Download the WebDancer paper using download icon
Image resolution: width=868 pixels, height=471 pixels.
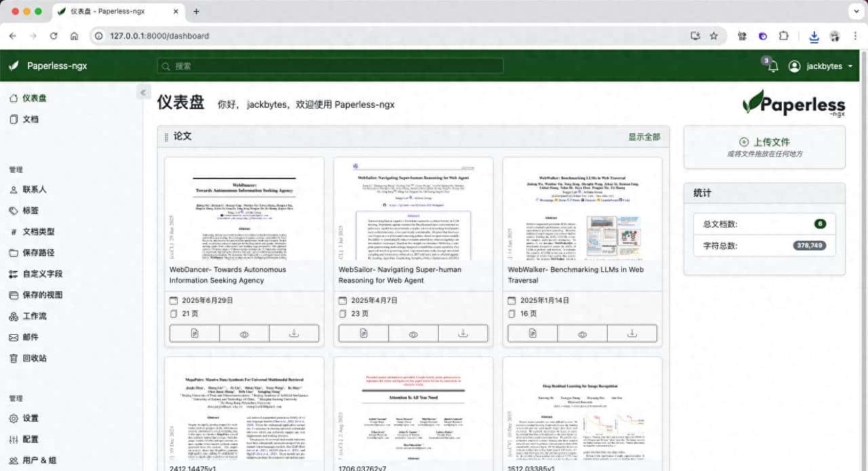click(x=294, y=333)
